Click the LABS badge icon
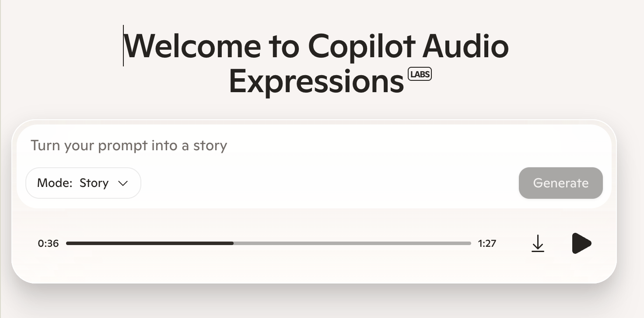This screenshot has height=318, width=644. tap(420, 75)
